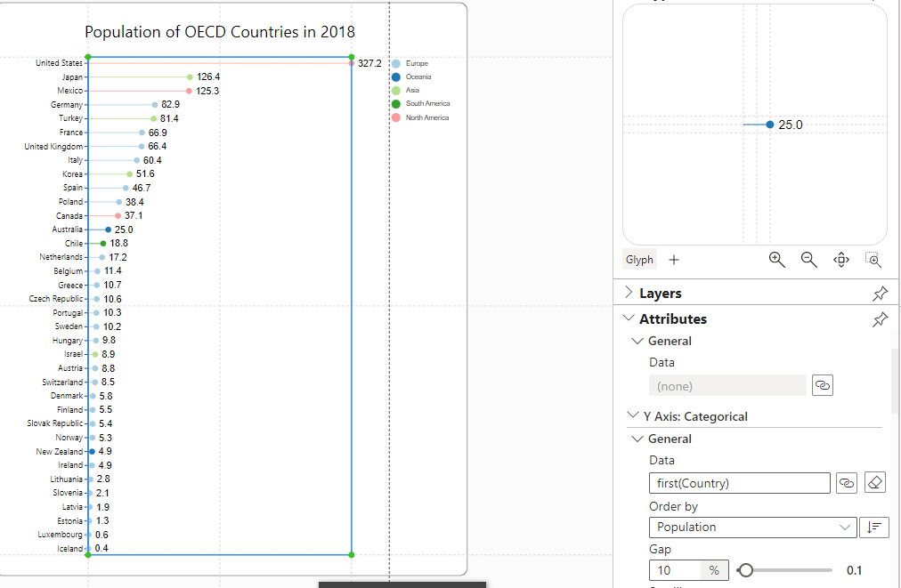
Task: Click the top-left green plot handle
Action: (x=88, y=57)
